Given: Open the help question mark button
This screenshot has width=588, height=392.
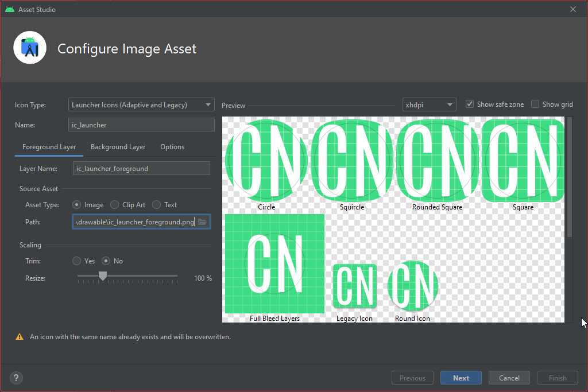Looking at the screenshot, I should [x=16, y=378].
